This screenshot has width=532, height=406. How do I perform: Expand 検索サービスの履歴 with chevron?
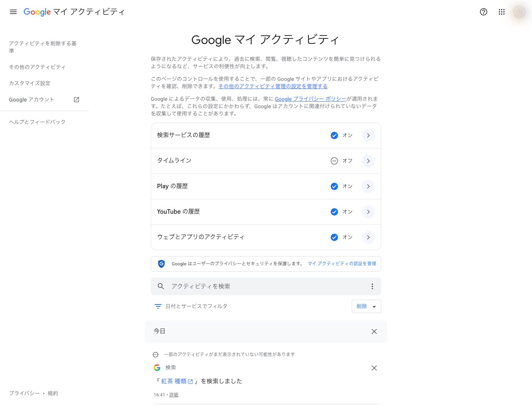[x=368, y=135]
